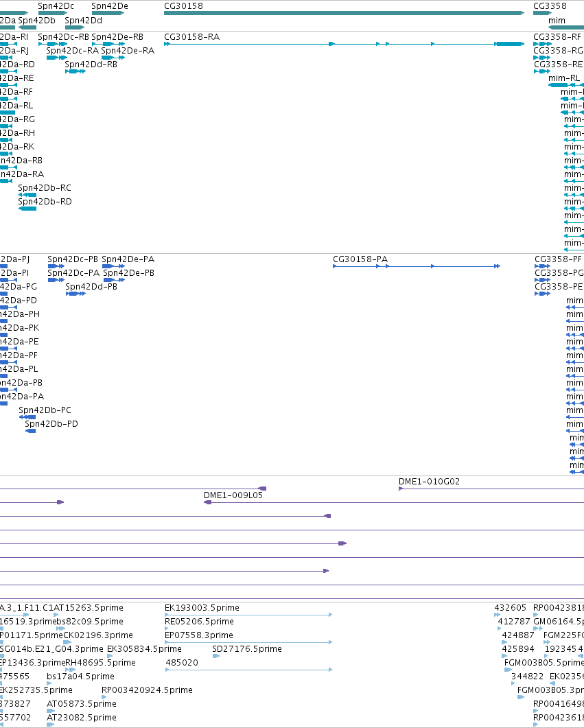Viewport: 584px width, 728px height.
Task: Select transcript label Spn42De-RB
Action: tap(117, 36)
